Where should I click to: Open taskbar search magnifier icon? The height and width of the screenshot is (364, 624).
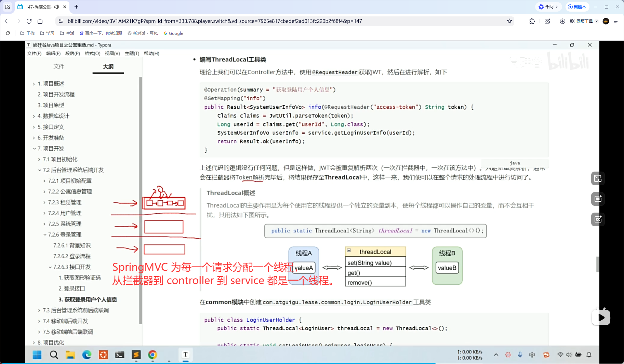(x=54, y=355)
